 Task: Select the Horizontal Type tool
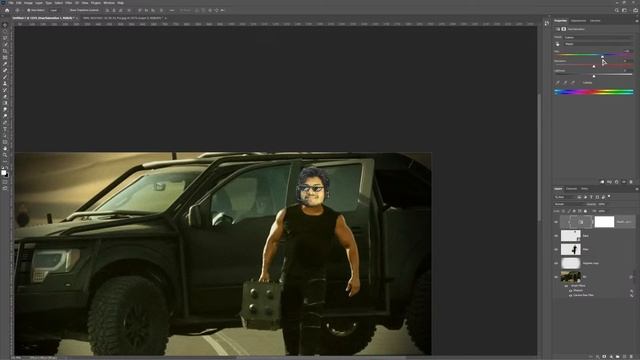click(x=5, y=129)
